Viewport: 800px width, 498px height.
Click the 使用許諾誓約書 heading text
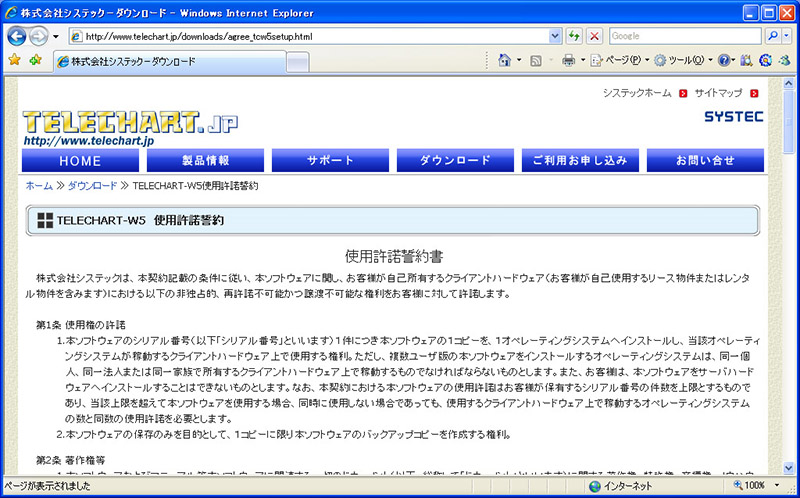(392, 256)
